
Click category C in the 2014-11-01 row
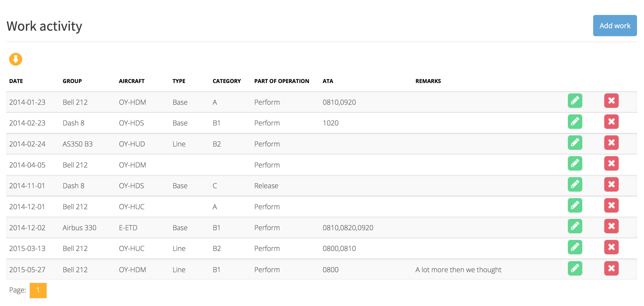(215, 186)
